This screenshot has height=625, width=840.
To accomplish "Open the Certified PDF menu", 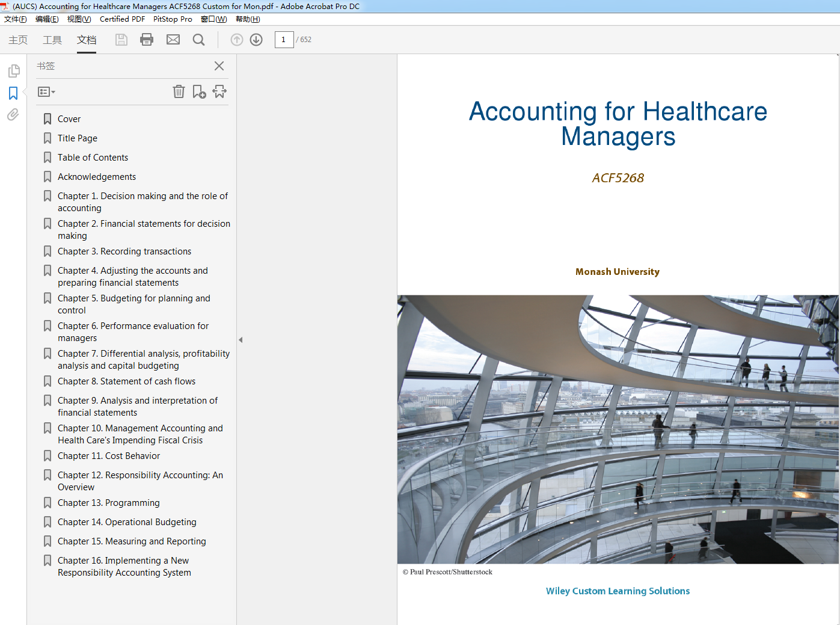I will (122, 19).
